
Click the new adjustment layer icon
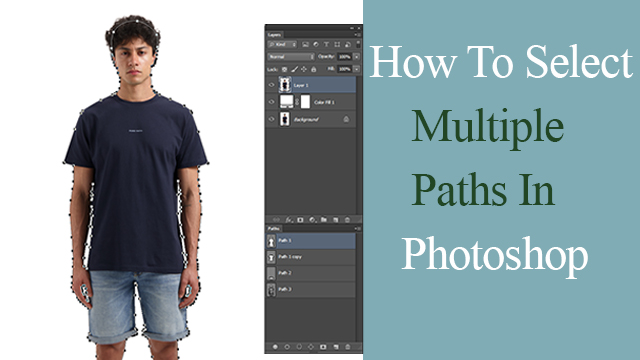click(312, 220)
